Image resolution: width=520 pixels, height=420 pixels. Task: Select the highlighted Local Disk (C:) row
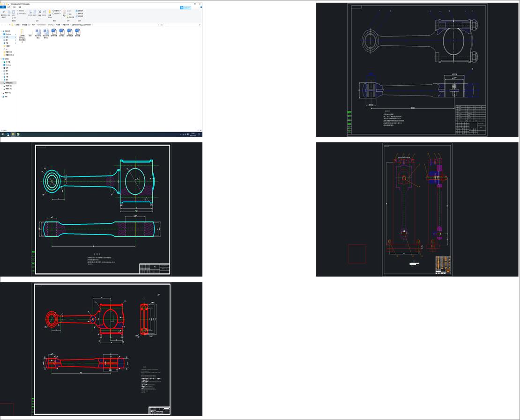(x=8, y=83)
